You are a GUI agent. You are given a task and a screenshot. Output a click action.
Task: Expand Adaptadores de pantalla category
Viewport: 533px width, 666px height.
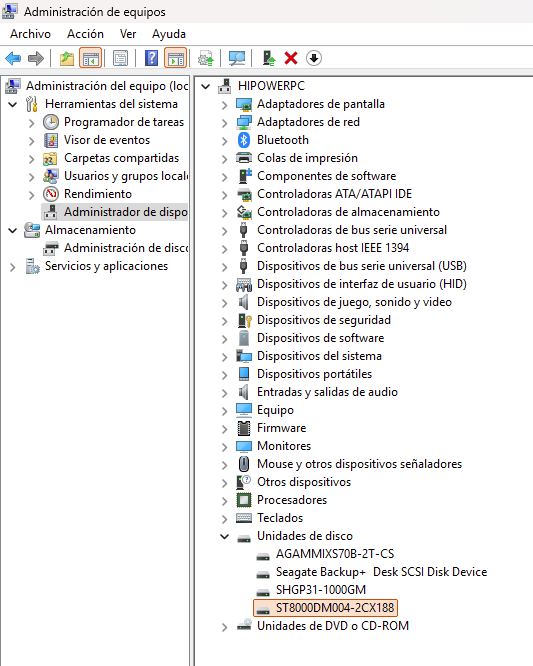[x=224, y=105]
